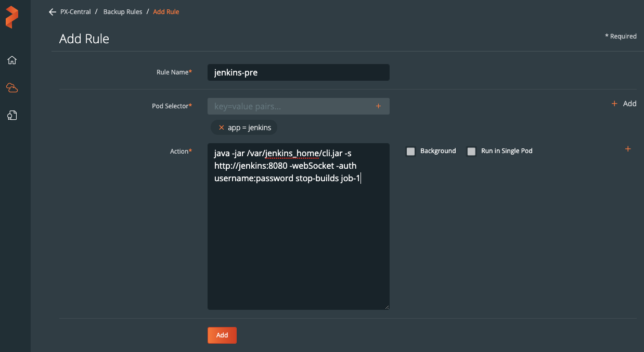Click '+ Add' beside the Pod Selector row

tap(624, 104)
